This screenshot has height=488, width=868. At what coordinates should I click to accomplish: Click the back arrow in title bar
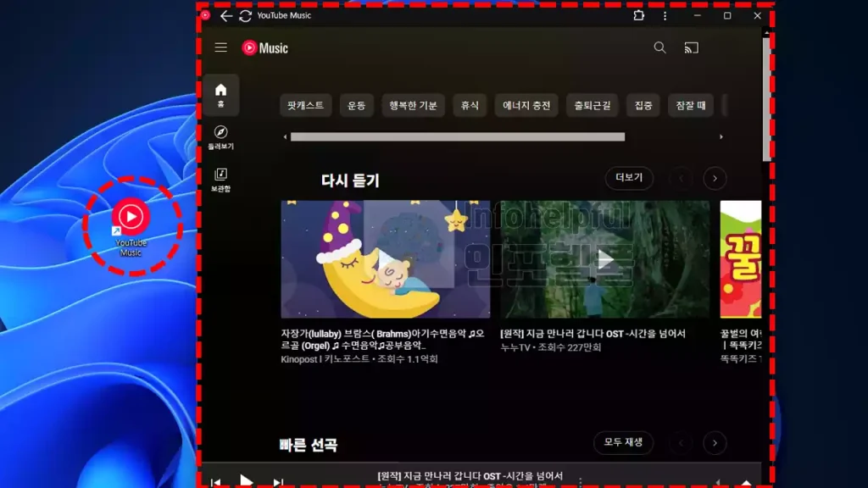(225, 15)
